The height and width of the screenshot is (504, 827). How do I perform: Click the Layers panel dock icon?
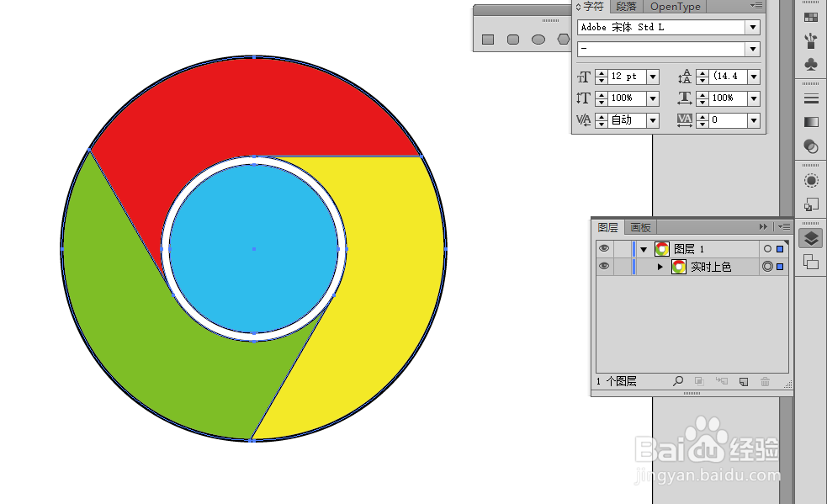point(811,239)
